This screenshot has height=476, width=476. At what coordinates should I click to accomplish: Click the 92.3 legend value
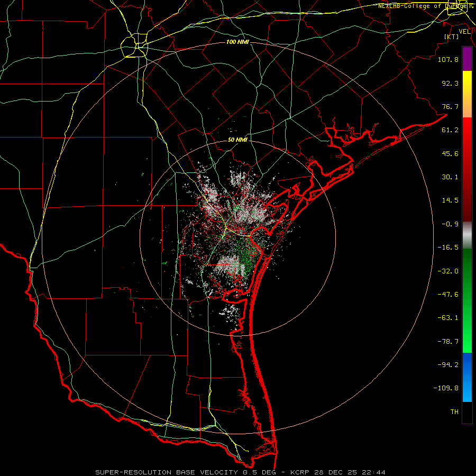pos(450,83)
